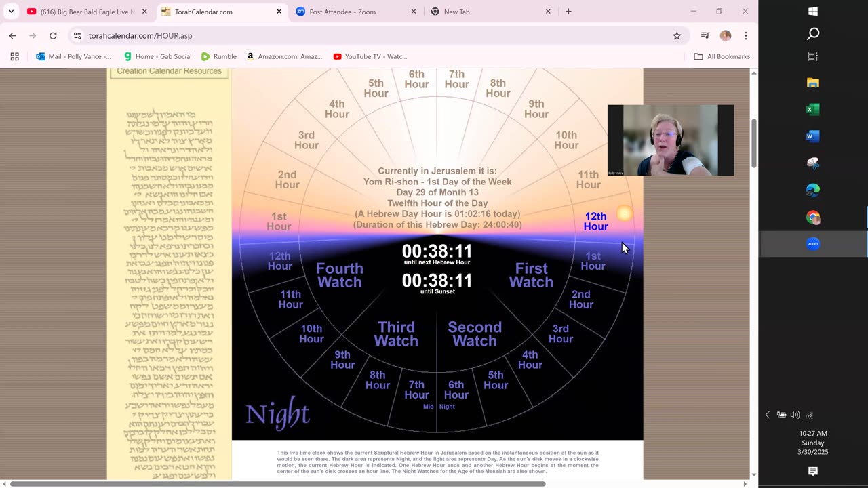Open the Zoom taskbar icon
The width and height of the screenshot is (868, 488).
pos(813,243)
